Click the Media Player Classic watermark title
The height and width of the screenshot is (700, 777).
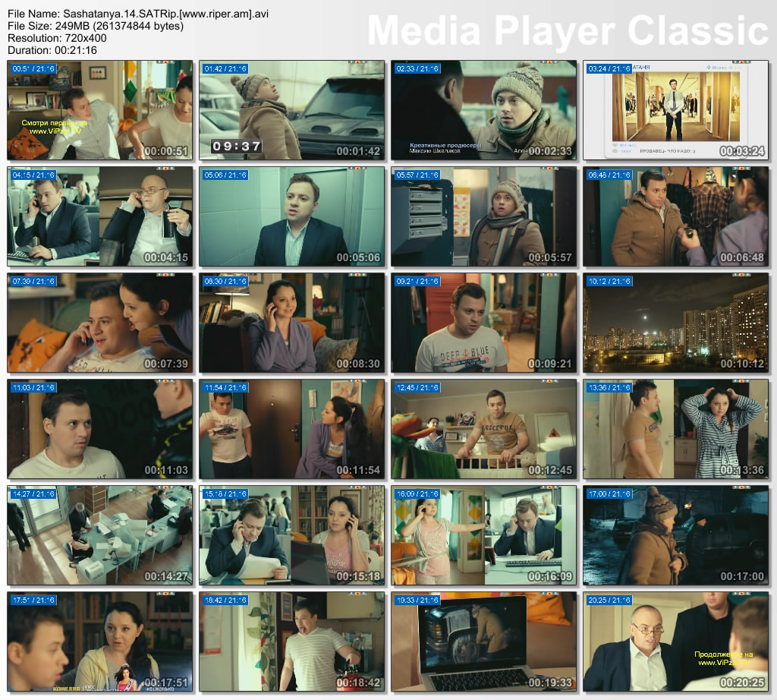(568, 31)
